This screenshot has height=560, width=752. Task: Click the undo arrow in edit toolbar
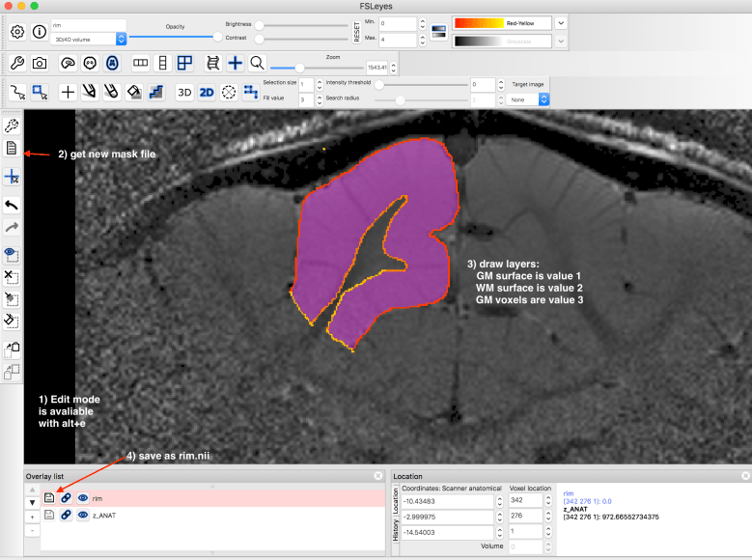pos(12,204)
